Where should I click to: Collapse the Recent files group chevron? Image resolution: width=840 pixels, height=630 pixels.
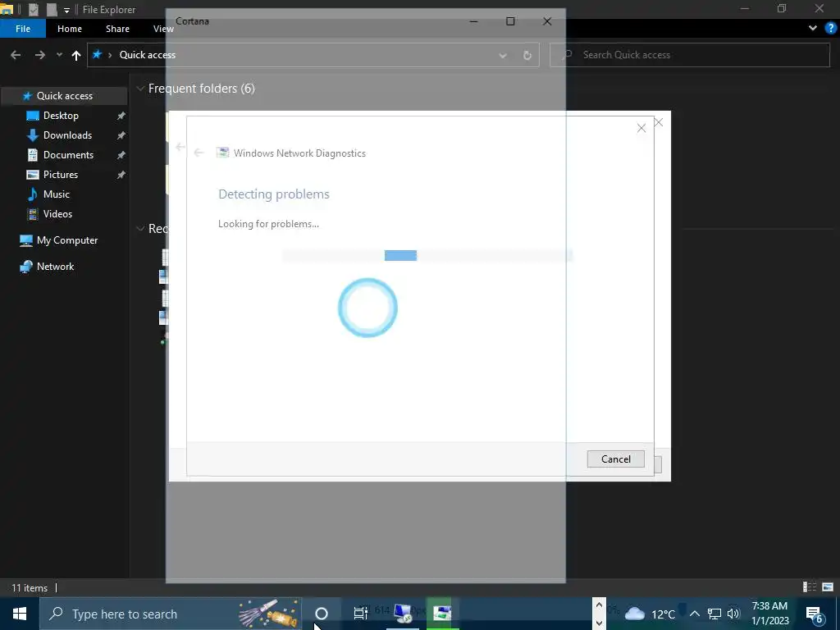140,230
